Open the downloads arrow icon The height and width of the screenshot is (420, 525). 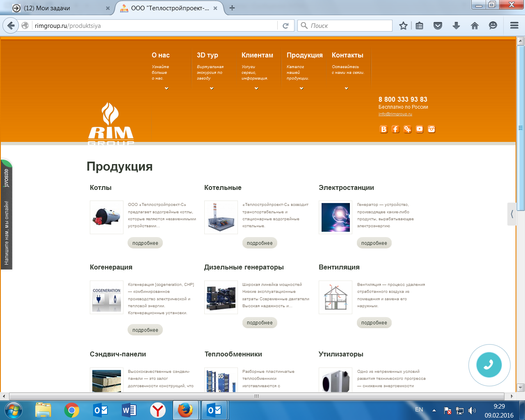[456, 26]
